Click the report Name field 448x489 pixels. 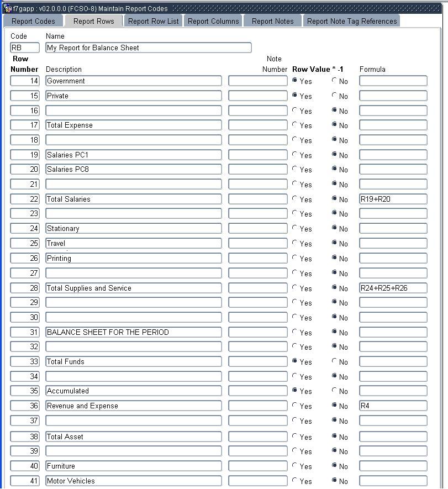[148, 48]
